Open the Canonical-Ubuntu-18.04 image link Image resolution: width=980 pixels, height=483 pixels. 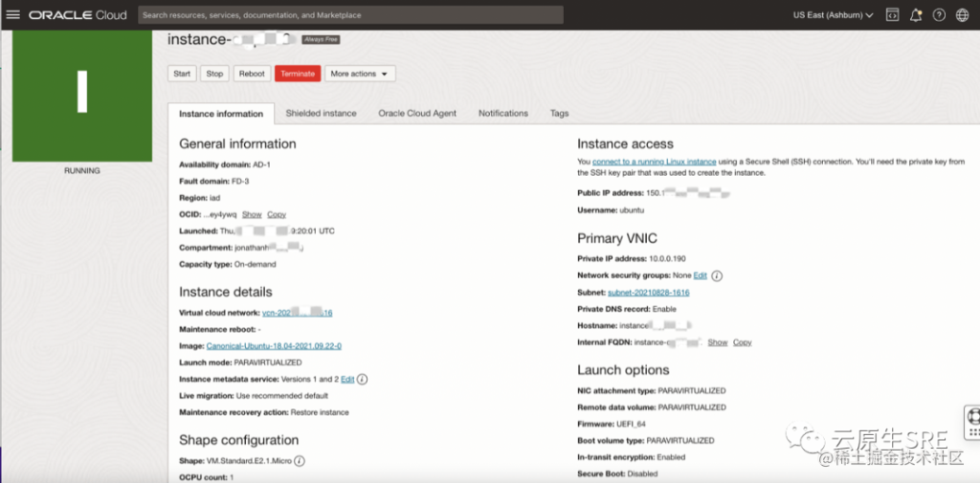(x=274, y=345)
